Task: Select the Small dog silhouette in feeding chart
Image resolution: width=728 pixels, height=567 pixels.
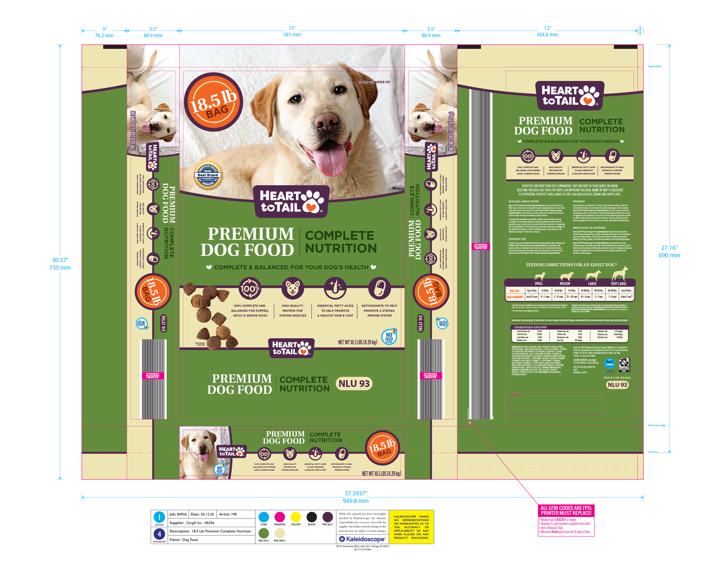Action: tap(539, 277)
